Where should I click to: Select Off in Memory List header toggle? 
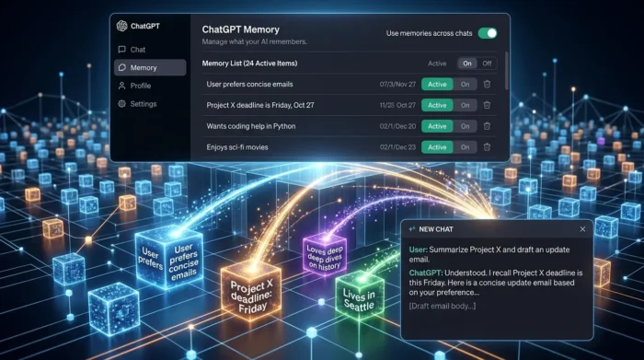point(487,64)
